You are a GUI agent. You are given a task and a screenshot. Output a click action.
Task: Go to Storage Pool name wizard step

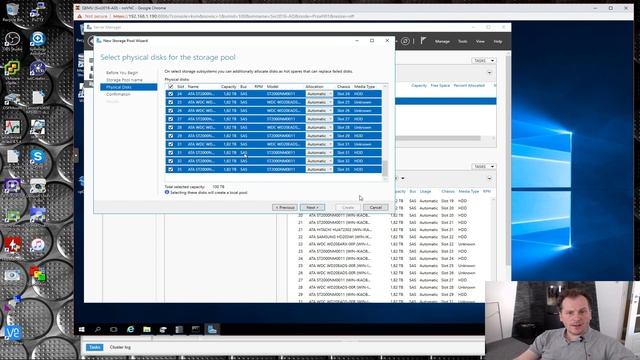(x=124, y=80)
